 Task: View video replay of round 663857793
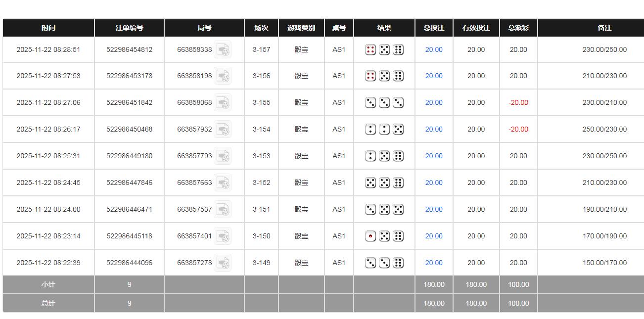(223, 156)
